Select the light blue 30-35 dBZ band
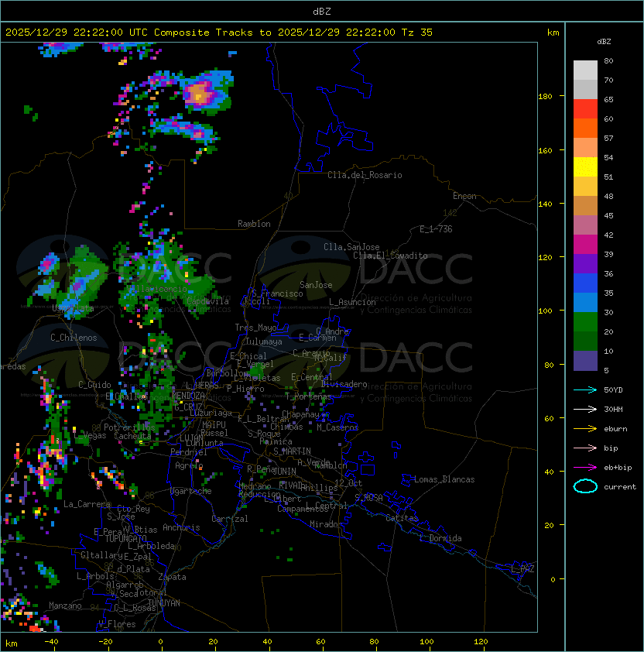 click(x=585, y=303)
